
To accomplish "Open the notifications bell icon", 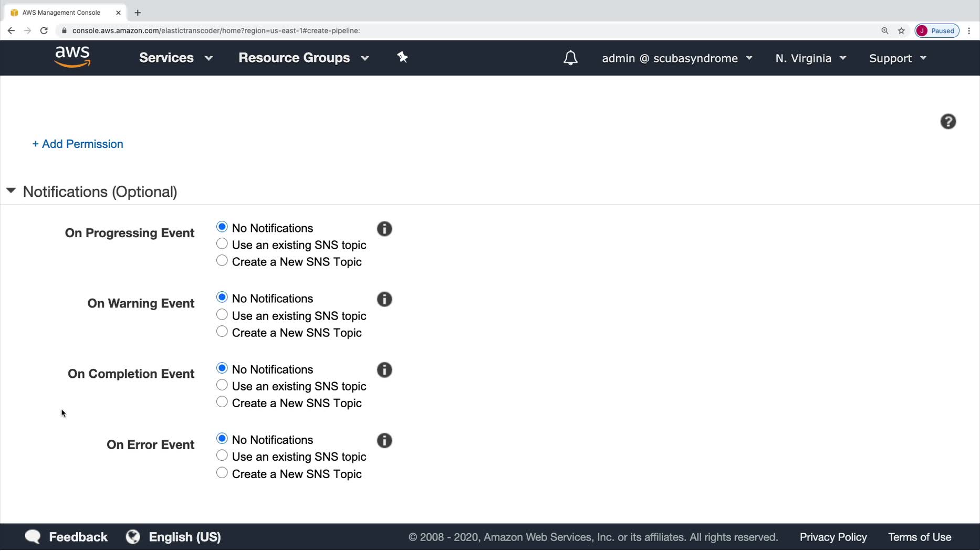I will (x=570, y=58).
